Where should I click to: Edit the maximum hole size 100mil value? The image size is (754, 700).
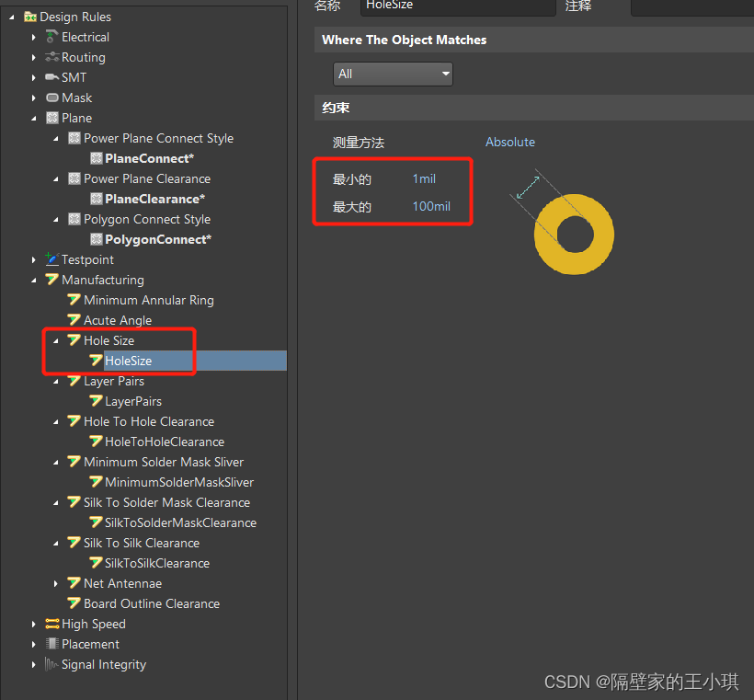tap(431, 206)
